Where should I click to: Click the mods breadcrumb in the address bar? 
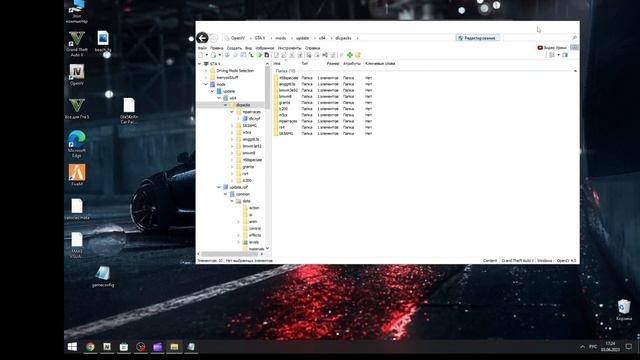tap(280, 38)
